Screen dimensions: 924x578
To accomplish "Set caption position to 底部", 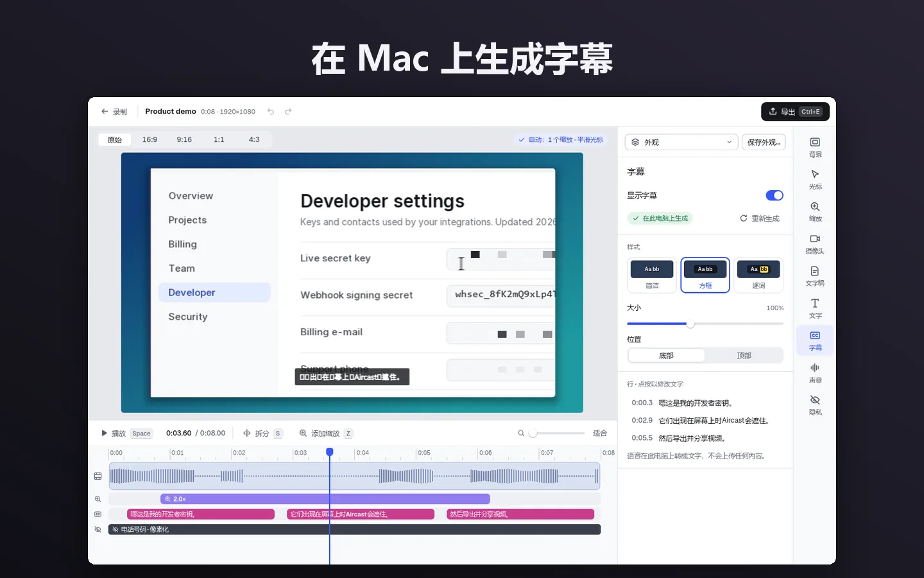I will tap(666, 355).
